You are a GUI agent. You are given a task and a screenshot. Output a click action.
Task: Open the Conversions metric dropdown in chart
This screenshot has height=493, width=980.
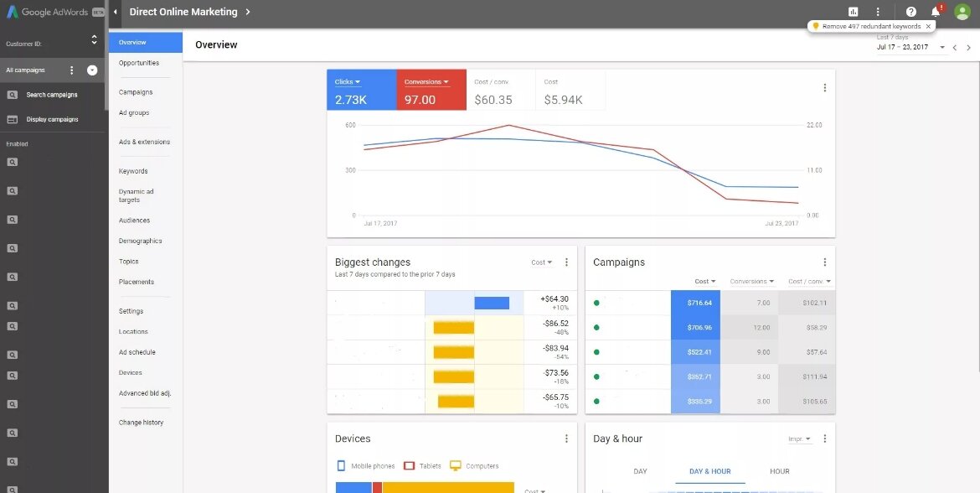tap(427, 82)
